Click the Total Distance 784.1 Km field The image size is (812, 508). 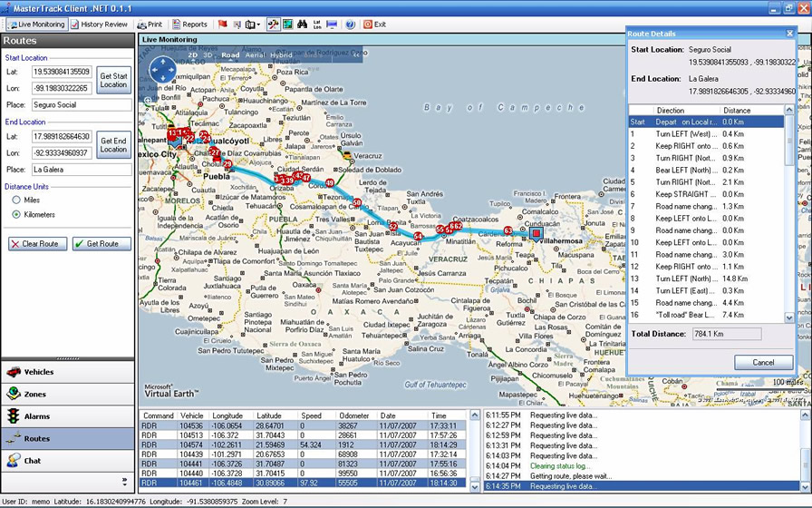(x=727, y=334)
